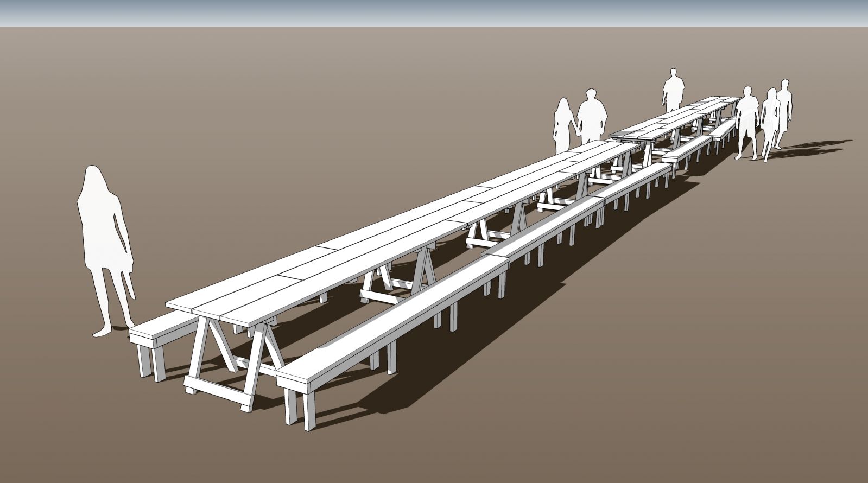Click the woman silhouette standing at far left
Screen dimensions: 868x483
(103, 244)
